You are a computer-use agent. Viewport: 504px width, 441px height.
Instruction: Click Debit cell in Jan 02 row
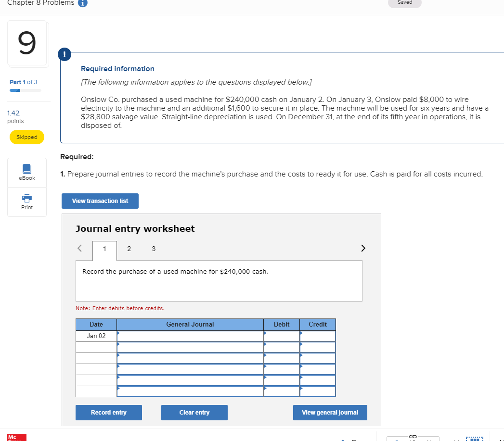coord(282,336)
